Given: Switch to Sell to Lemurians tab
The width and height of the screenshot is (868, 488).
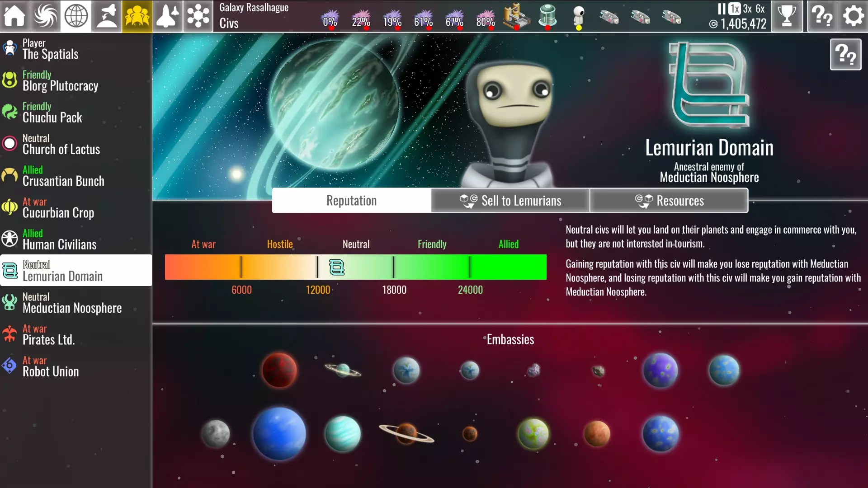Looking at the screenshot, I should [510, 201].
